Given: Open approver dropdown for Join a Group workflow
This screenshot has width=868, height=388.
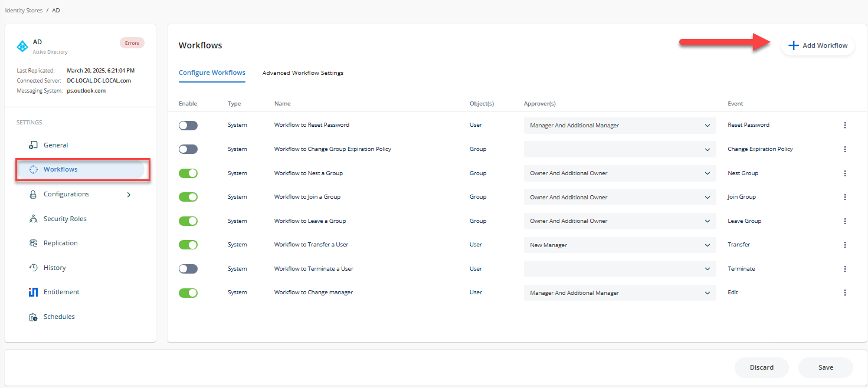Looking at the screenshot, I should [620, 197].
